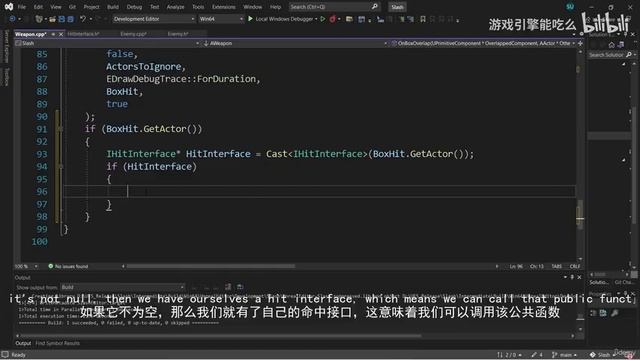This screenshot has width=640, height=360.
Task: Open the zoom percentage dropdown
Action: tap(27, 267)
